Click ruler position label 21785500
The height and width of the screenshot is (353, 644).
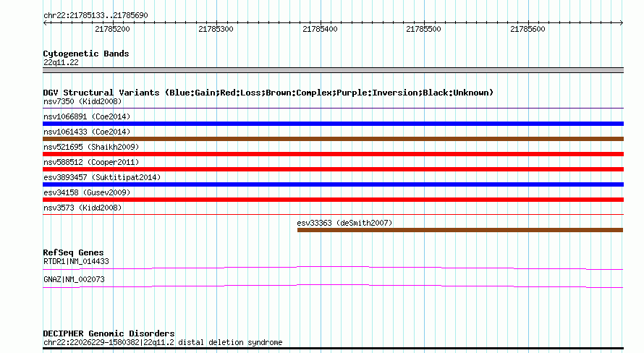(x=423, y=29)
